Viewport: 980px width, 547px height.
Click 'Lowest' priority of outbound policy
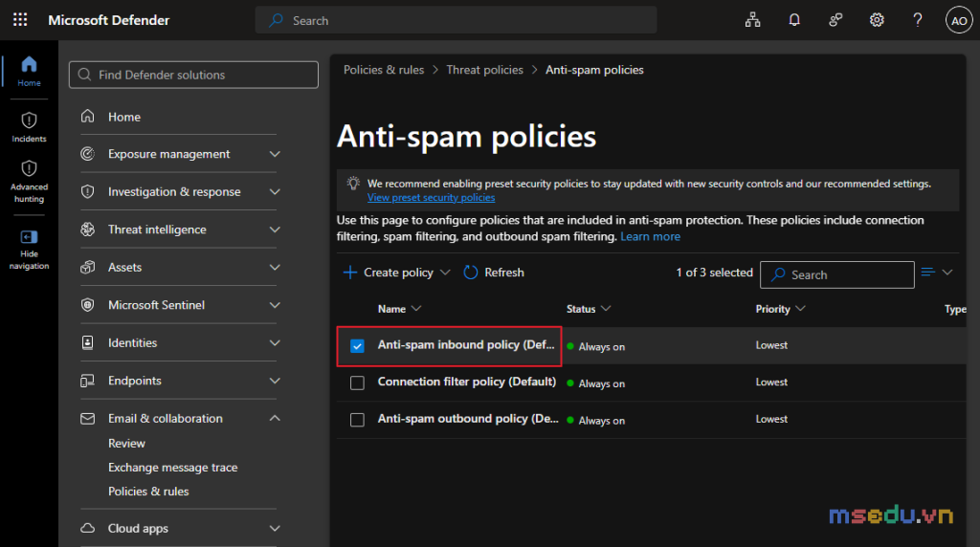click(x=771, y=419)
